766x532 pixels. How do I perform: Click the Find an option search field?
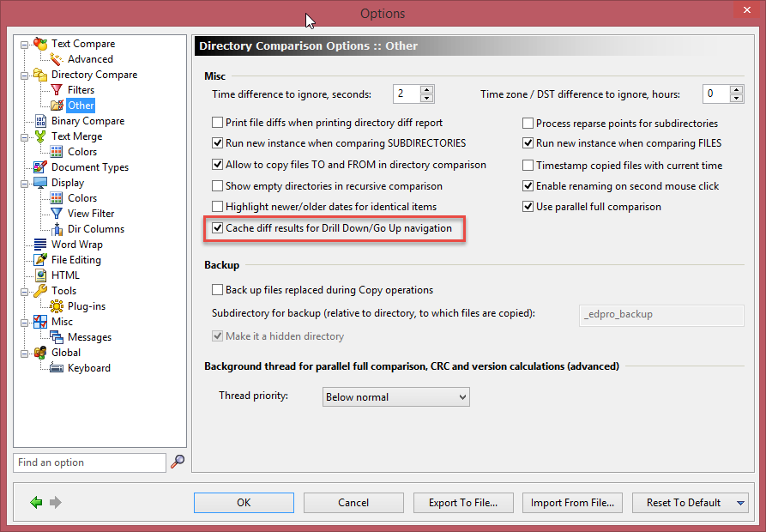(x=90, y=462)
